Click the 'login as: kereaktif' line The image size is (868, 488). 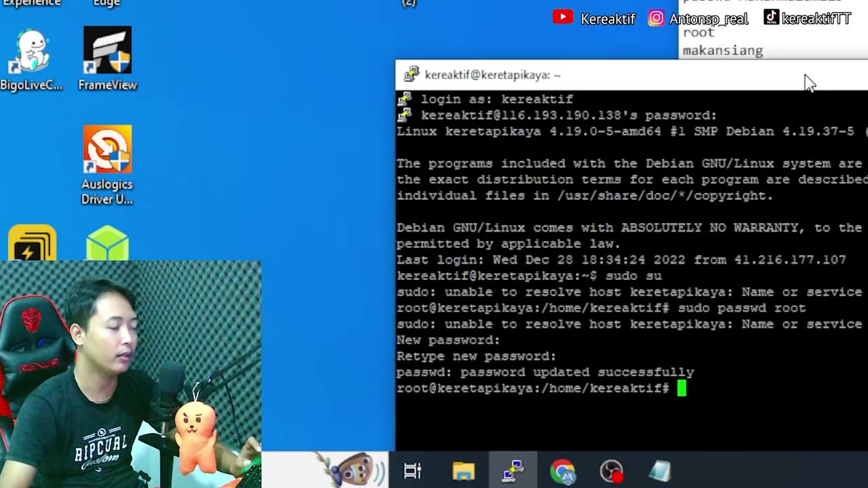coord(497,99)
